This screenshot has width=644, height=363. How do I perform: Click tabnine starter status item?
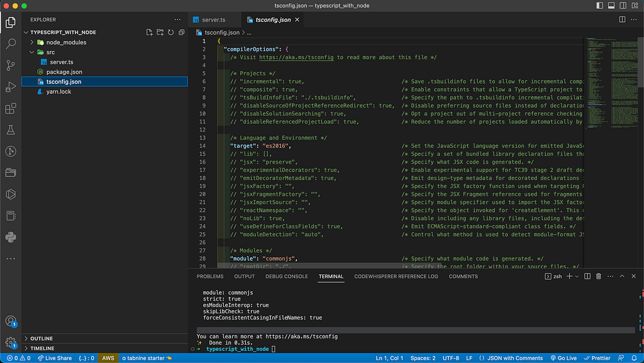click(146, 358)
